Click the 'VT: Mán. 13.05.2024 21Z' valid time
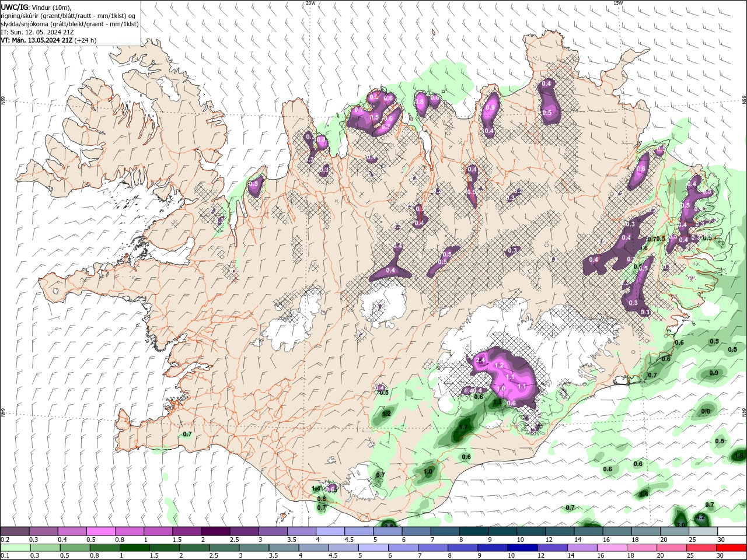 coord(37,40)
